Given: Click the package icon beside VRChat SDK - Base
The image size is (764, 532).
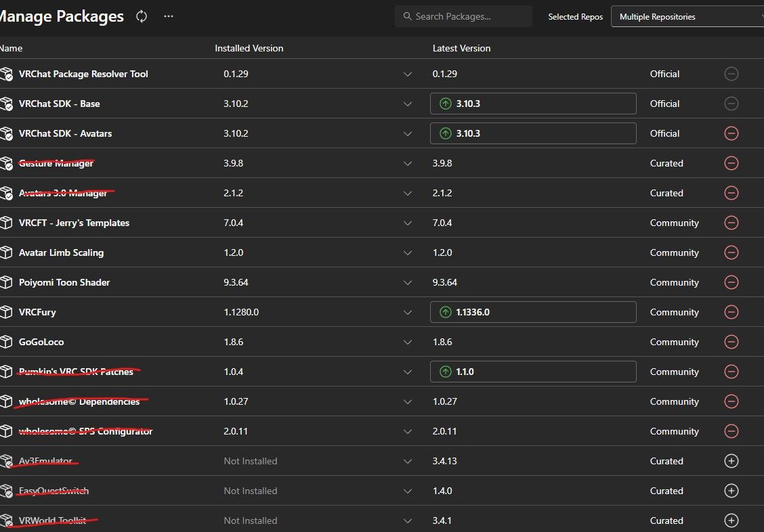Looking at the screenshot, I should pyautogui.click(x=6, y=104).
